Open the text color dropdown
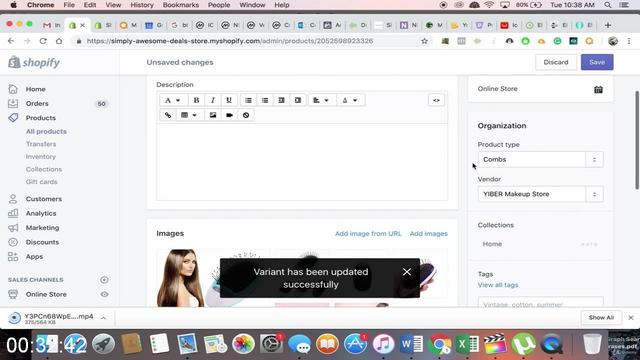This screenshot has width=640, height=360. [349, 100]
